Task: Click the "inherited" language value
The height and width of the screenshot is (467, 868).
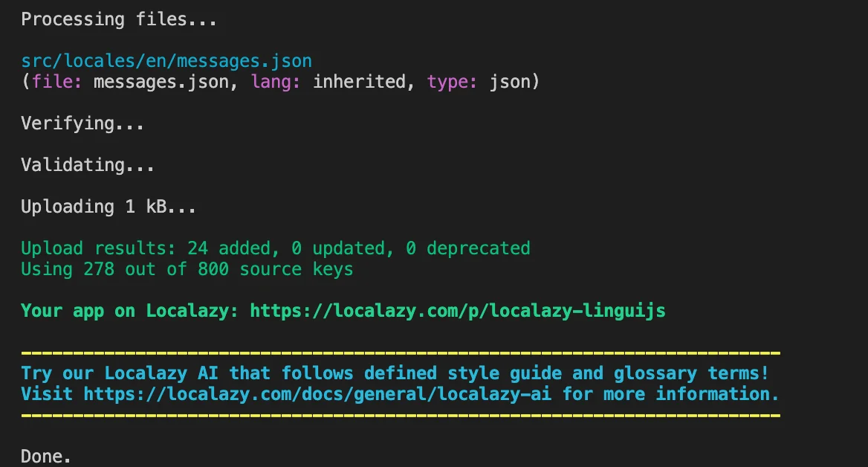Action: [x=359, y=81]
